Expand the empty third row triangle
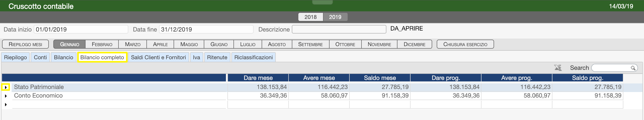Viewport: 644px width, 120px height. [6, 105]
